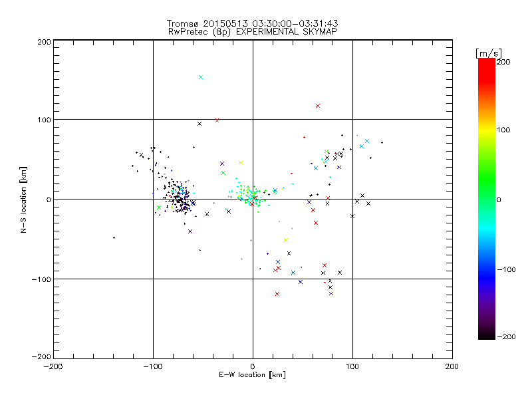Screen dimensions: 532x399
Task: Click the y-axis tick label '200' at the top
Action: point(45,42)
